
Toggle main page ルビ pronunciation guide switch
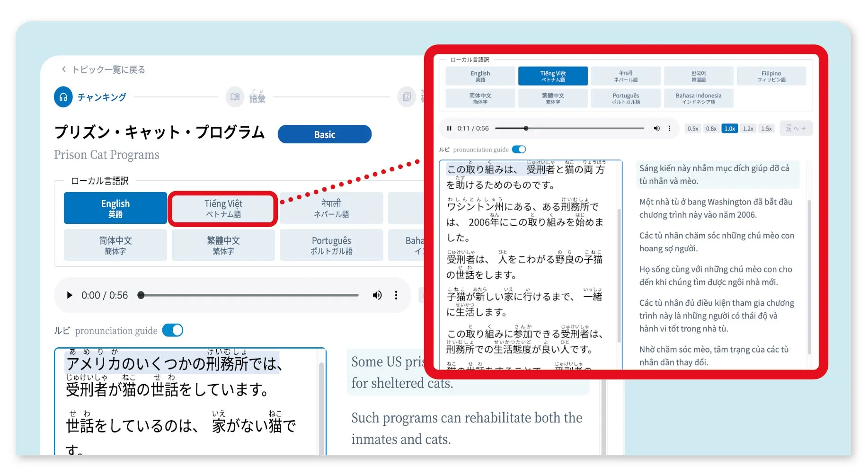173,330
